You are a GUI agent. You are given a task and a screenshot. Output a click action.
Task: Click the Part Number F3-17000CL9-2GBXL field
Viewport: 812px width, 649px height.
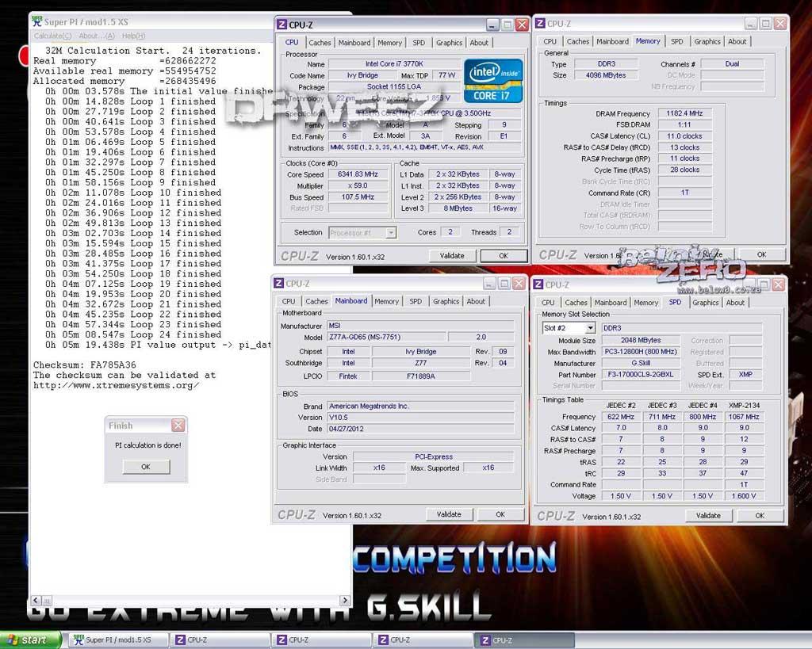[641, 374]
